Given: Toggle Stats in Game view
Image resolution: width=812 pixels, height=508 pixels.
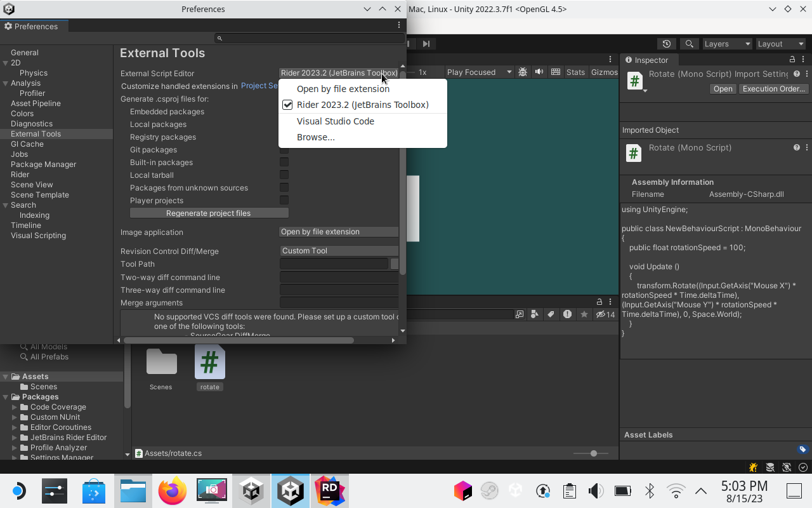Looking at the screenshot, I should point(575,72).
